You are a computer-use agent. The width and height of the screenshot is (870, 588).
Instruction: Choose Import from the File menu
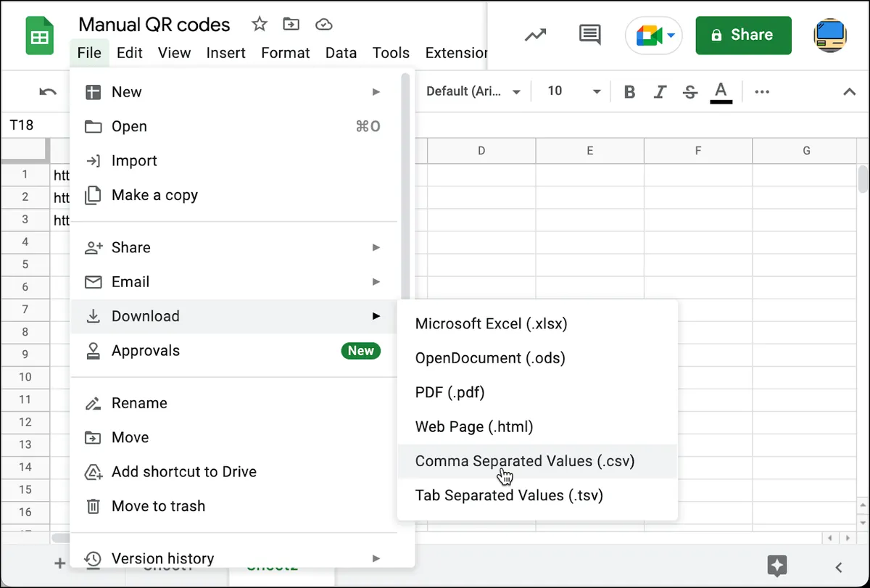(233, 161)
